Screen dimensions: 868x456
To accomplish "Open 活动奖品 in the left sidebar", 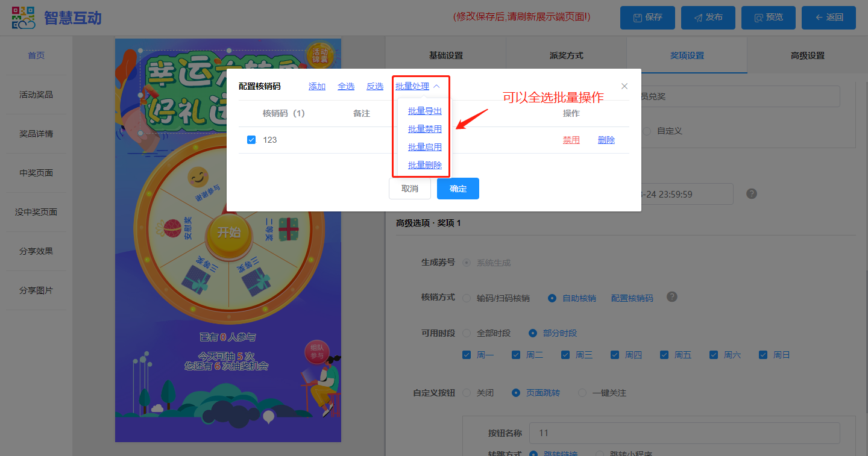I will [36, 95].
